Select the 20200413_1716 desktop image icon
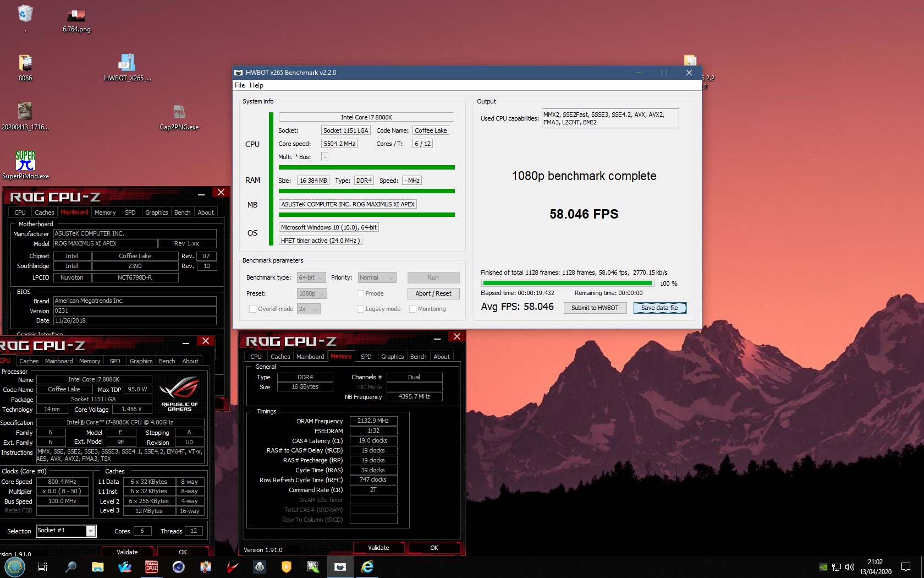The height and width of the screenshot is (578, 924). coord(25,116)
